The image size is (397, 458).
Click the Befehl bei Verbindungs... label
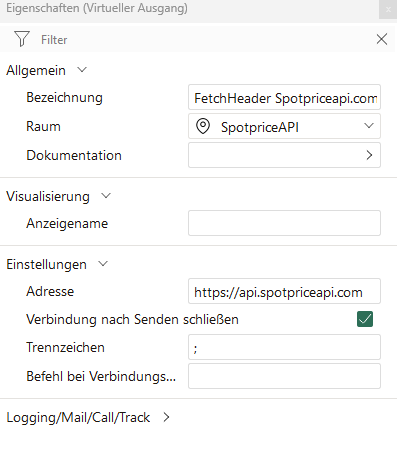(x=101, y=376)
